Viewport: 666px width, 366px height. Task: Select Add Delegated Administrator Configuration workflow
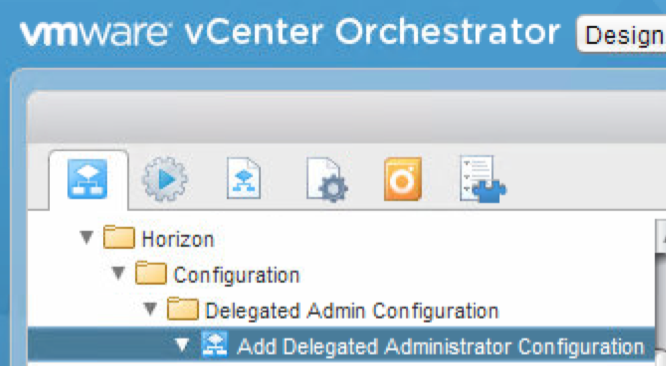pos(440,346)
